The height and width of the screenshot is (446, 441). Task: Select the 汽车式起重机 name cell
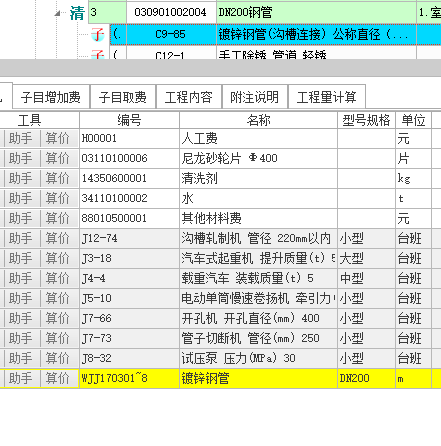click(258, 259)
